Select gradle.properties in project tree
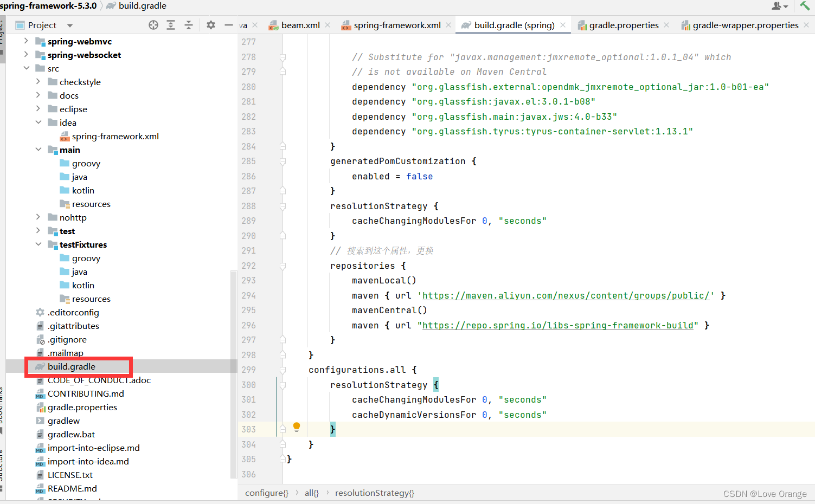 tap(82, 407)
